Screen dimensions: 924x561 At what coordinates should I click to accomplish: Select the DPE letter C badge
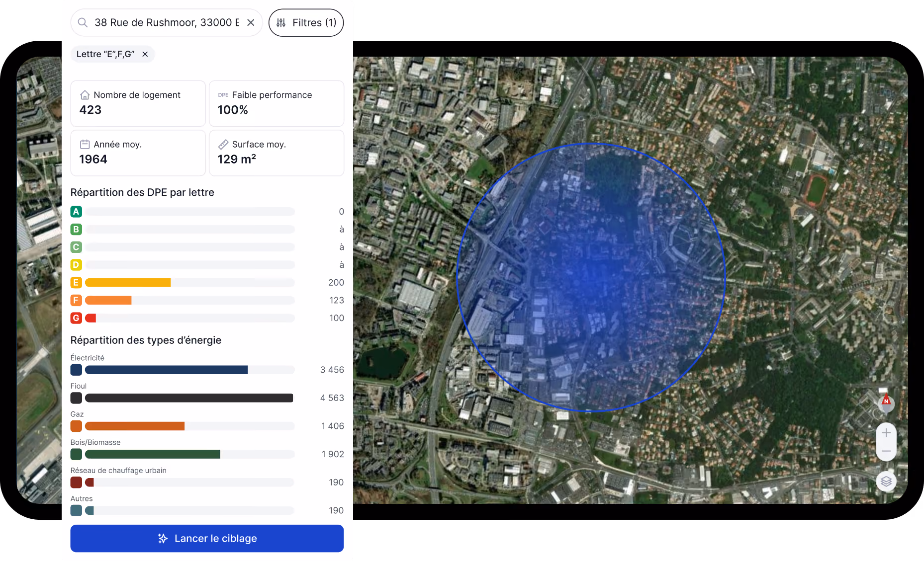(x=76, y=247)
